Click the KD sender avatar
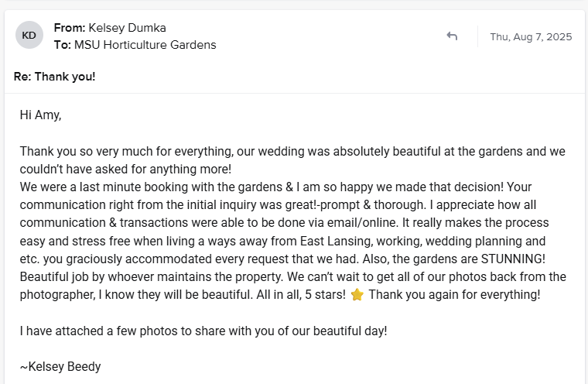 pos(29,36)
